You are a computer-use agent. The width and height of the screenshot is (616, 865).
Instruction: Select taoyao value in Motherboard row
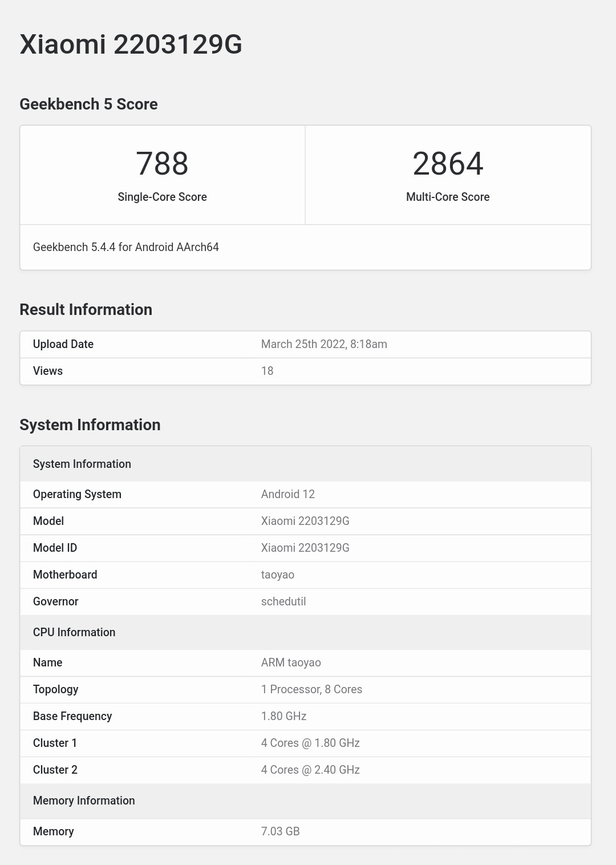point(278,575)
